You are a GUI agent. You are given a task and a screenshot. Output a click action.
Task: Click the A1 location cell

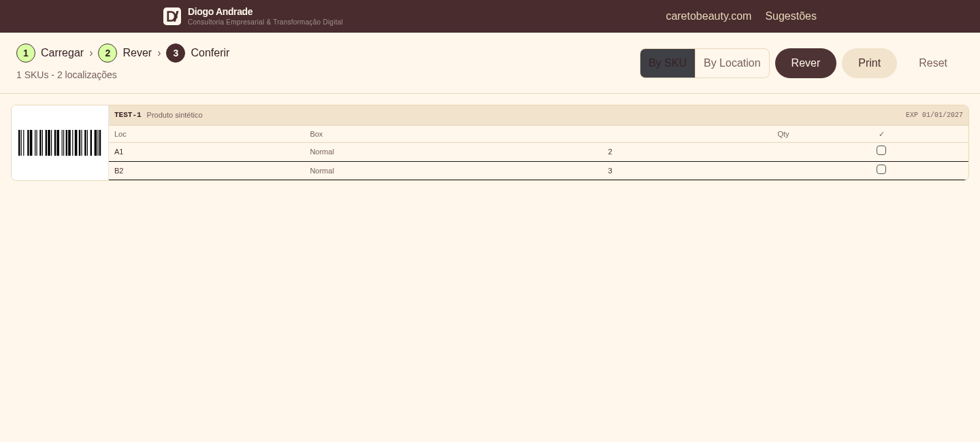pos(119,152)
